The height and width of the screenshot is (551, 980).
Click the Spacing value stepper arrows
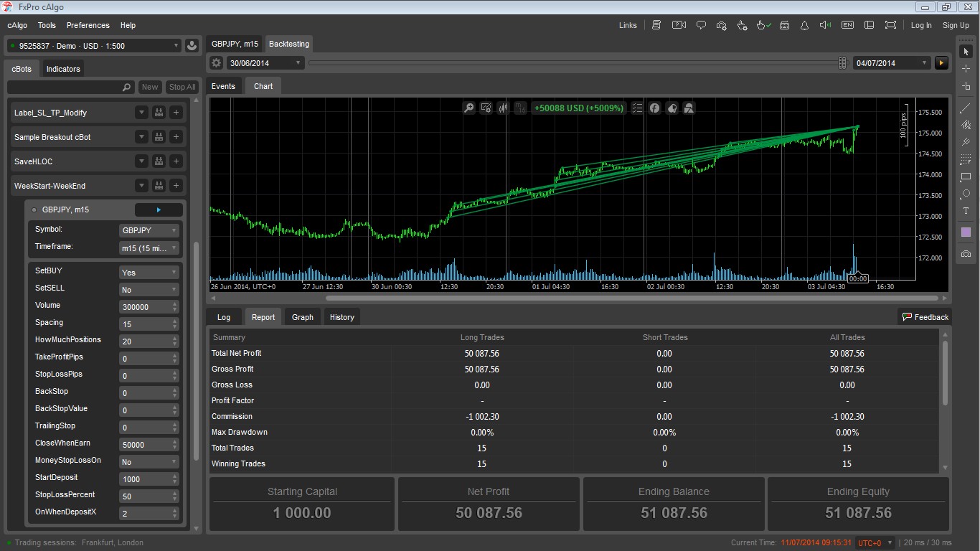point(175,324)
